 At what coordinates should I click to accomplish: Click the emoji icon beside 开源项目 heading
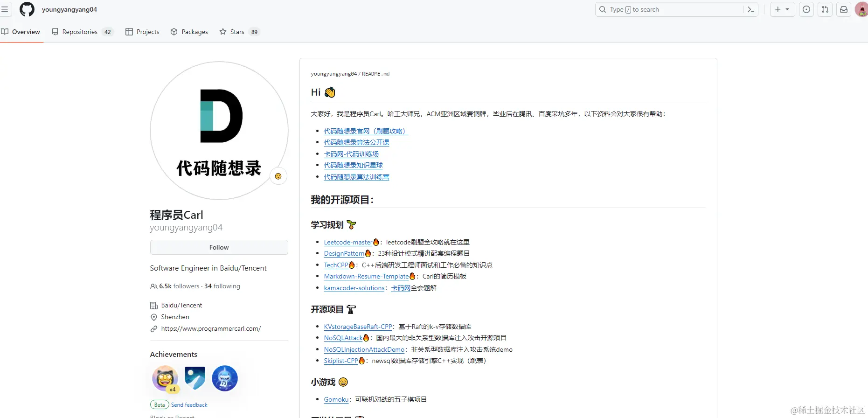click(x=351, y=309)
